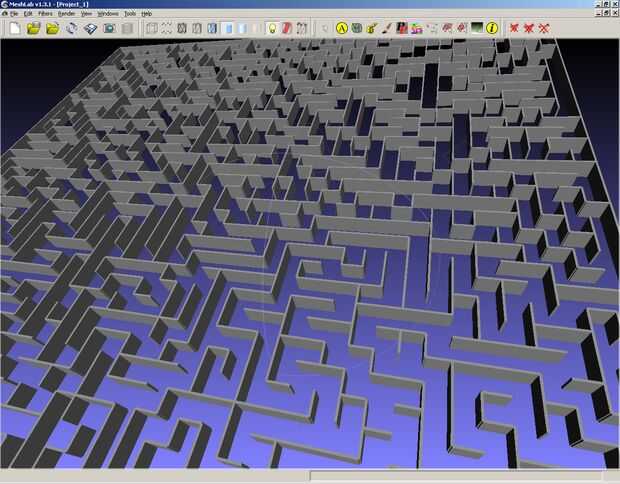Select the paintbrush painting tool

[387, 28]
